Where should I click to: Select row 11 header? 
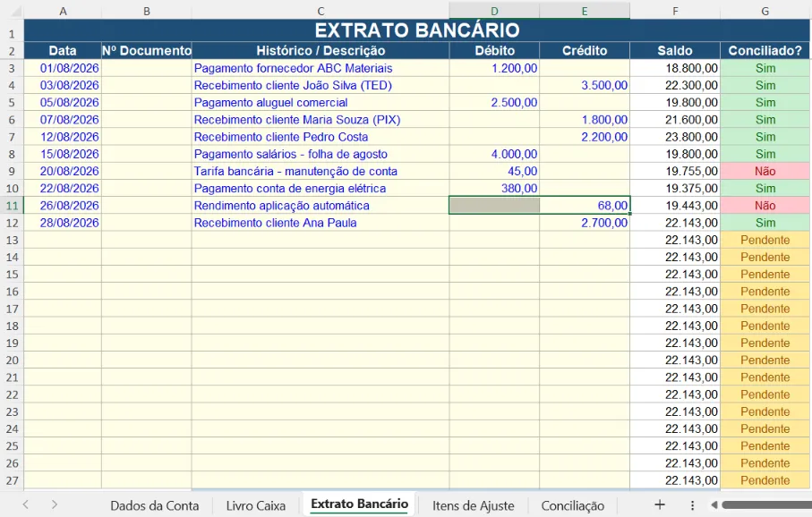(12, 206)
